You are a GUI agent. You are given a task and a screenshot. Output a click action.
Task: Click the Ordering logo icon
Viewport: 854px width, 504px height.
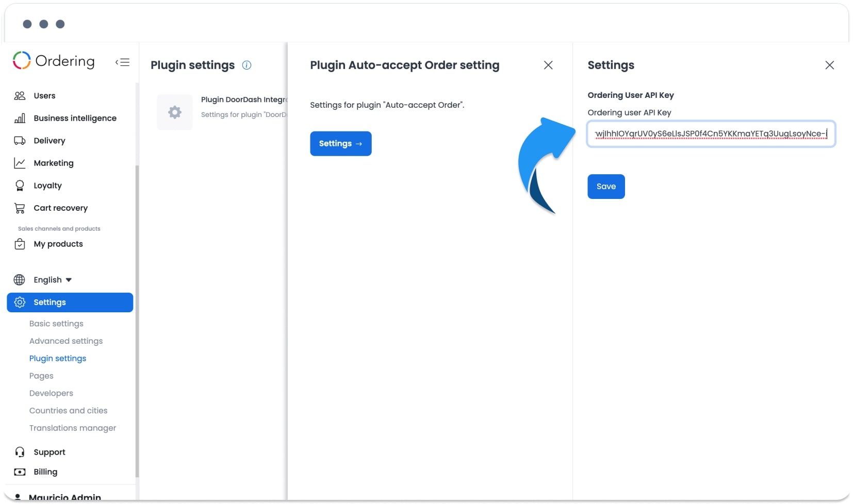pos(22,60)
